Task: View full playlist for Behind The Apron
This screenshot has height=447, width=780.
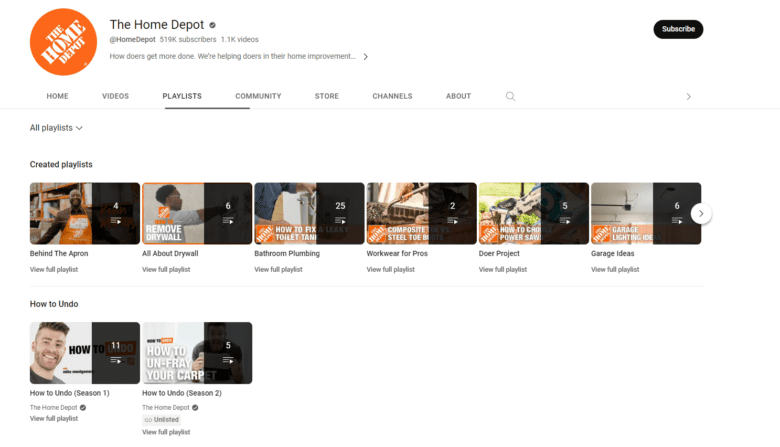Action: pos(54,269)
